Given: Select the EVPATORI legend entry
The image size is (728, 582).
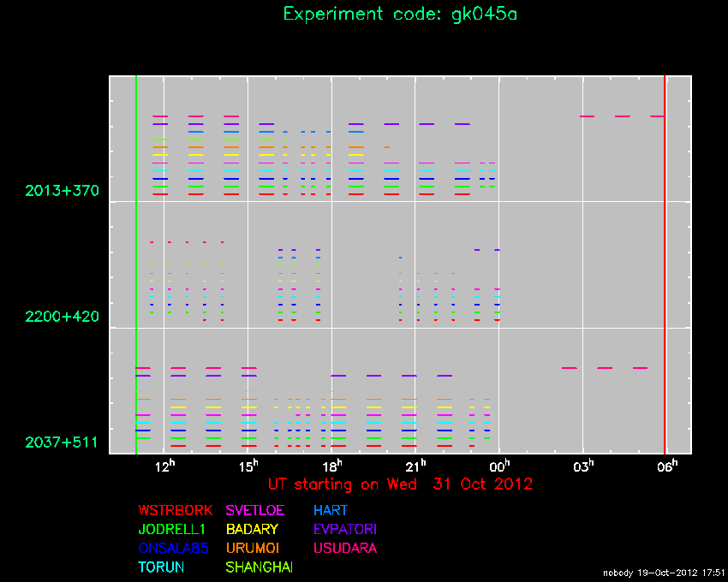Looking at the screenshot, I should pyautogui.click(x=345, y=529).
